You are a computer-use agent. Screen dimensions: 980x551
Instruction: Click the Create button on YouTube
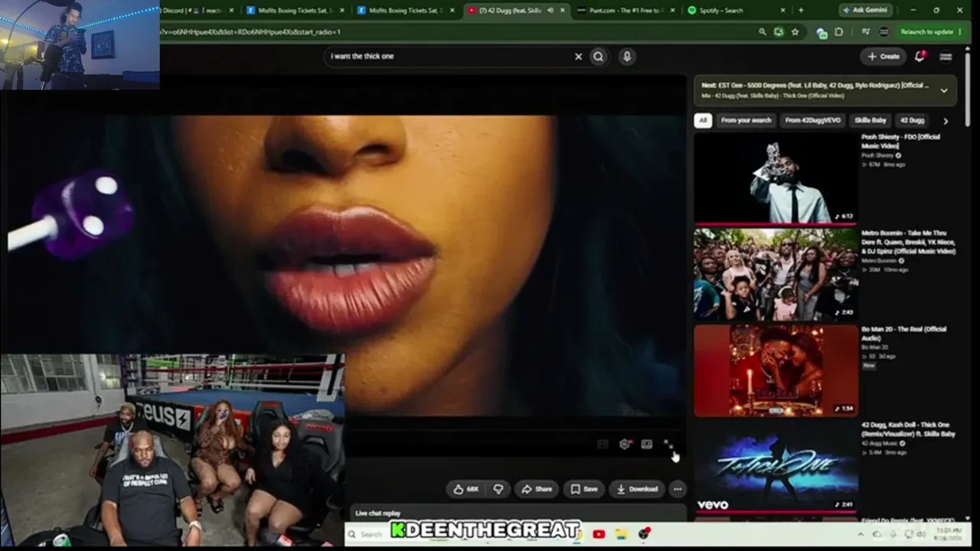tap(883, 56)
